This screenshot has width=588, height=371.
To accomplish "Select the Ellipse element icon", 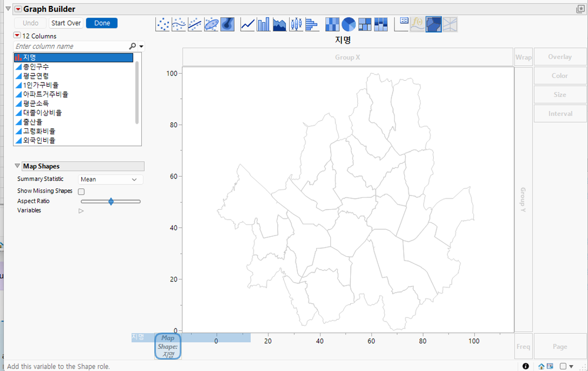I will tap(211, 24).
